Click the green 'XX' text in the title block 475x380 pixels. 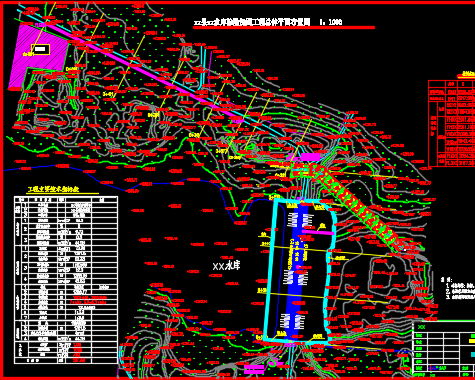(x=422, y=327)
